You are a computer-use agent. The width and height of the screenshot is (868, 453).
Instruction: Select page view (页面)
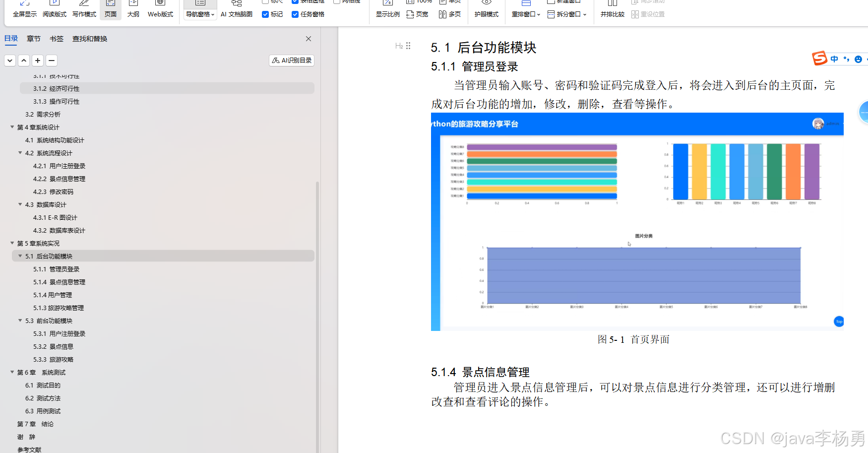click(x=111, y=9)
